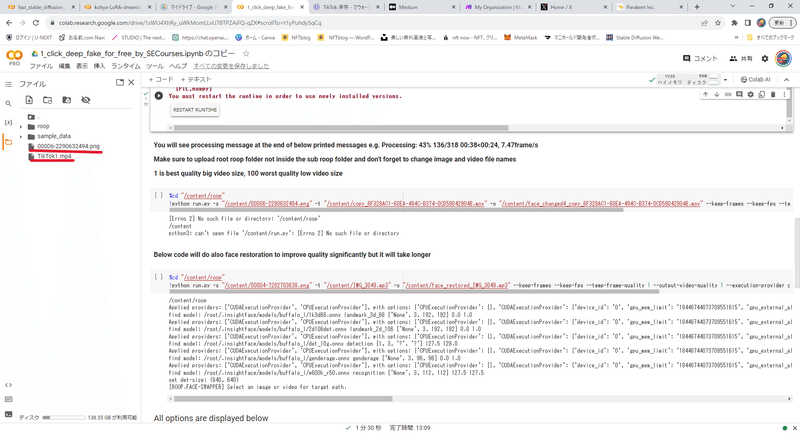Open the 共有 share dialog

tap(741, 59)
